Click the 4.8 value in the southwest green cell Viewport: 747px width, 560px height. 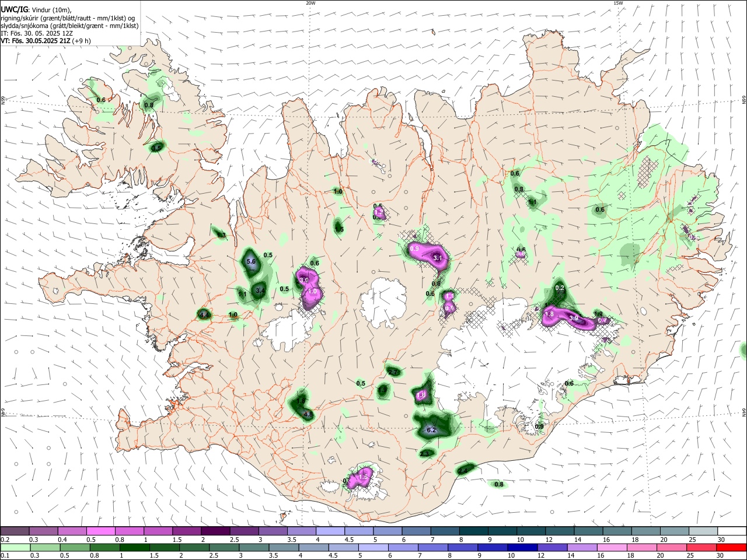[309, 414]
